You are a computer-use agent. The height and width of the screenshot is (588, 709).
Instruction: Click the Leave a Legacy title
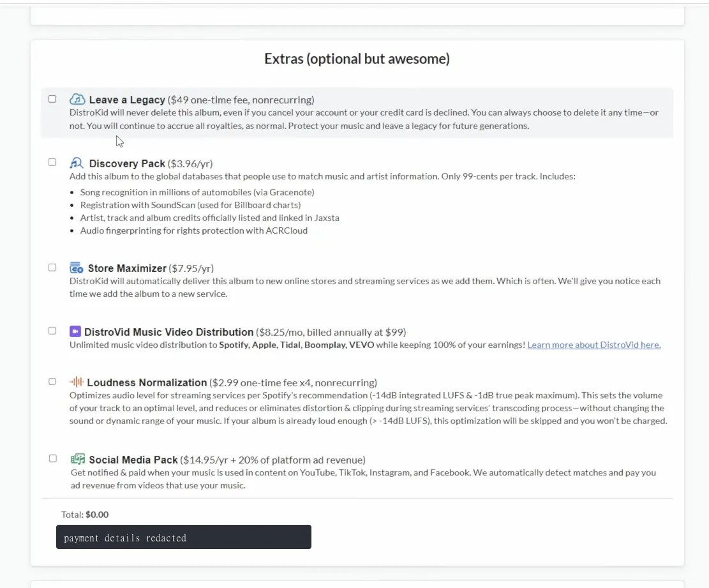tap(127, 100)
